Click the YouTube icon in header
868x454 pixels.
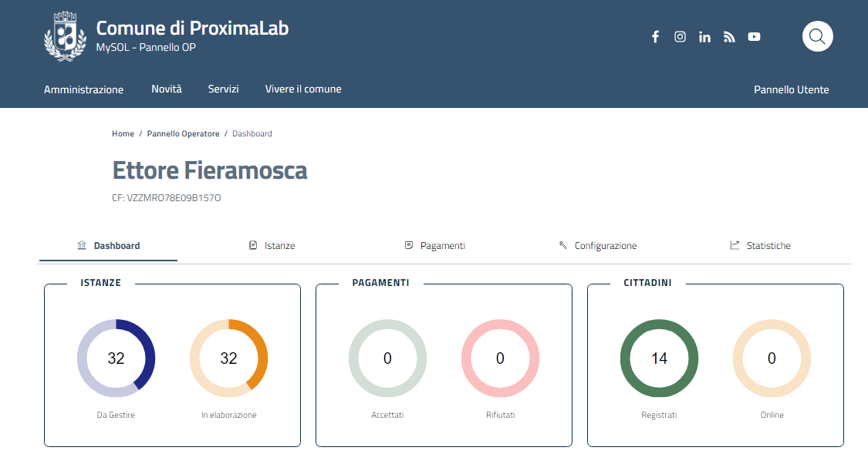click(x=754, y=37)
